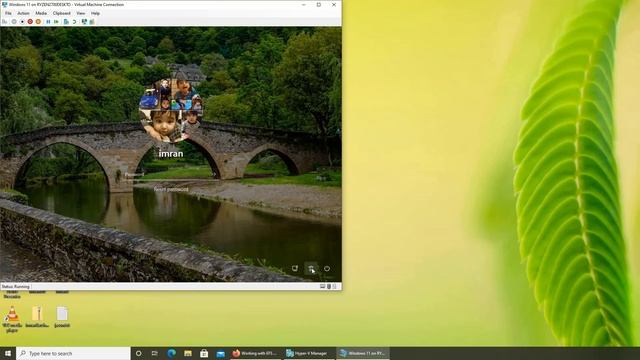Click the Revert toolbar icon

point(74,22)
